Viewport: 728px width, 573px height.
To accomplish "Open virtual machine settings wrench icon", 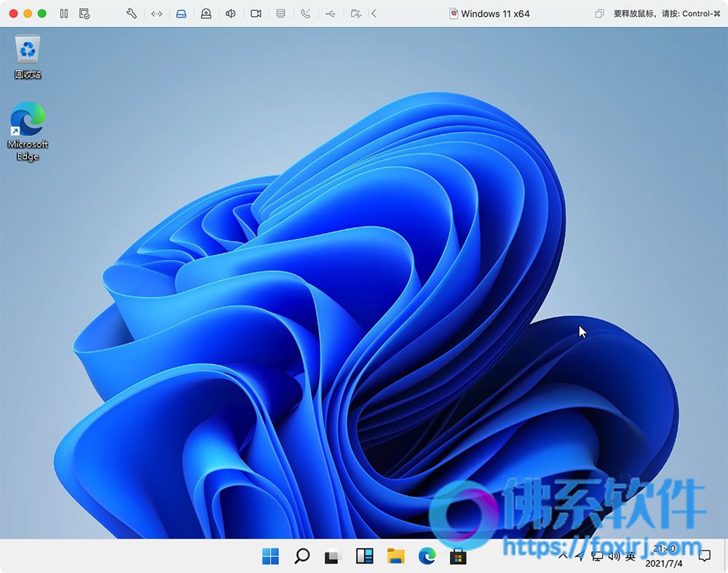I will tap(131, 13).
